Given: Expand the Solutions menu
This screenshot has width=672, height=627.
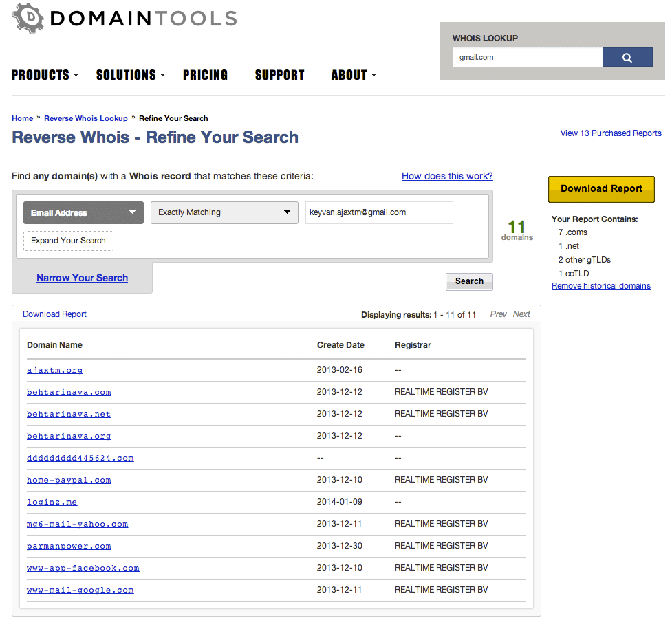Looking at the screenshot, I should 126,75.
